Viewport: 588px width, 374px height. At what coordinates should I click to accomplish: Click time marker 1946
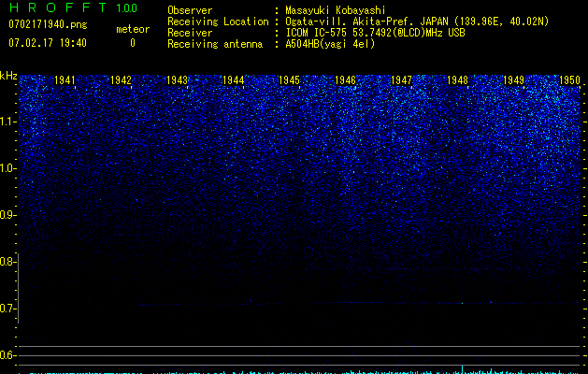tap(345, 80)
